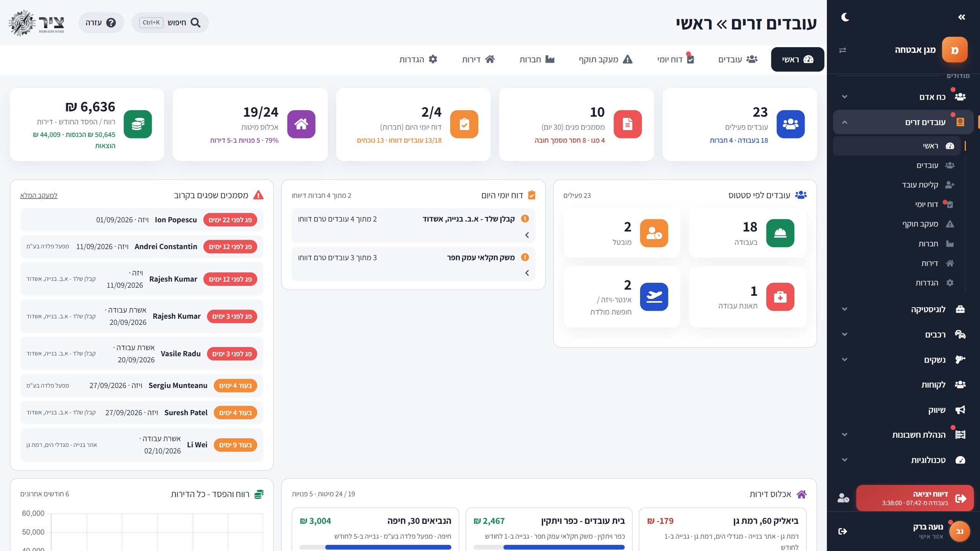Screen dimensions: 980x551
Task: Click the עזרה help button
Action: [x=101, y=23]
